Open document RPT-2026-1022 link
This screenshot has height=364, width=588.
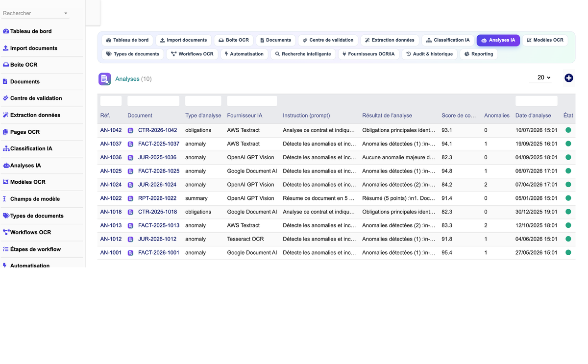[x=157, y=198]
